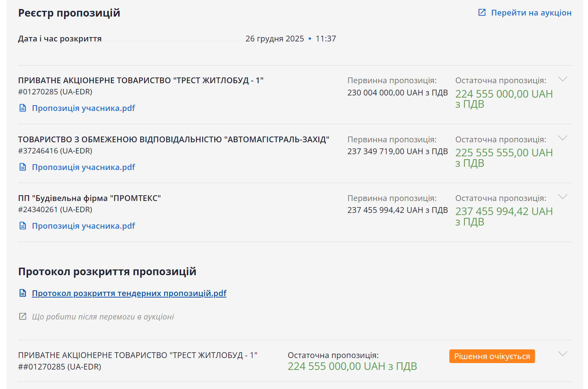This screenshot has width=588, height=389.
Task: Open the "Перейти на аукціон" link
Action: [531, 13]
